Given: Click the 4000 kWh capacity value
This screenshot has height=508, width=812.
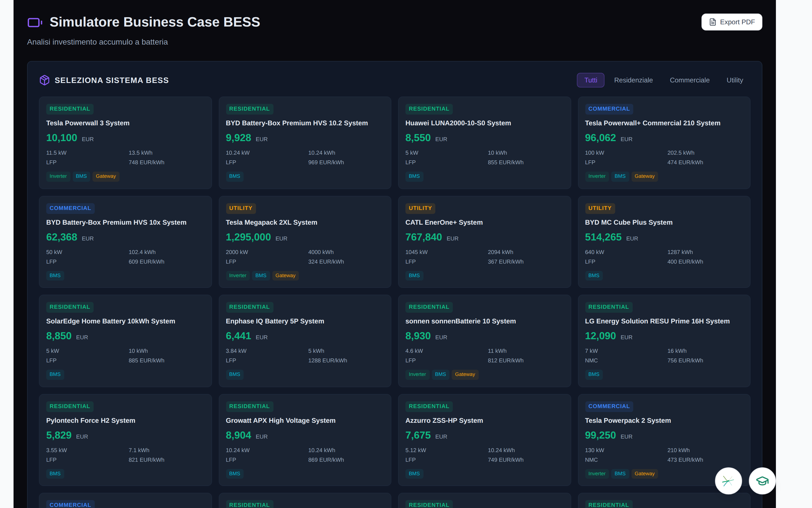Looking at the screenshot, I should click(x=321, y=252).
